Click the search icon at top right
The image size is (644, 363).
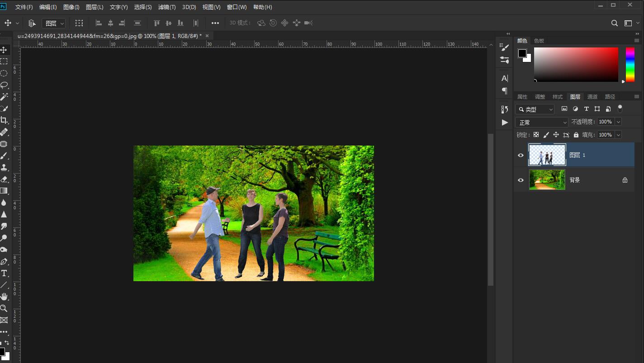[x=614, y=23]
